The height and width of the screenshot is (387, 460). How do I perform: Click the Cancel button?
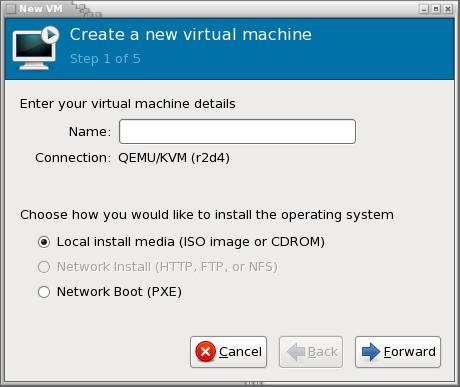click(x=229, y=352)
